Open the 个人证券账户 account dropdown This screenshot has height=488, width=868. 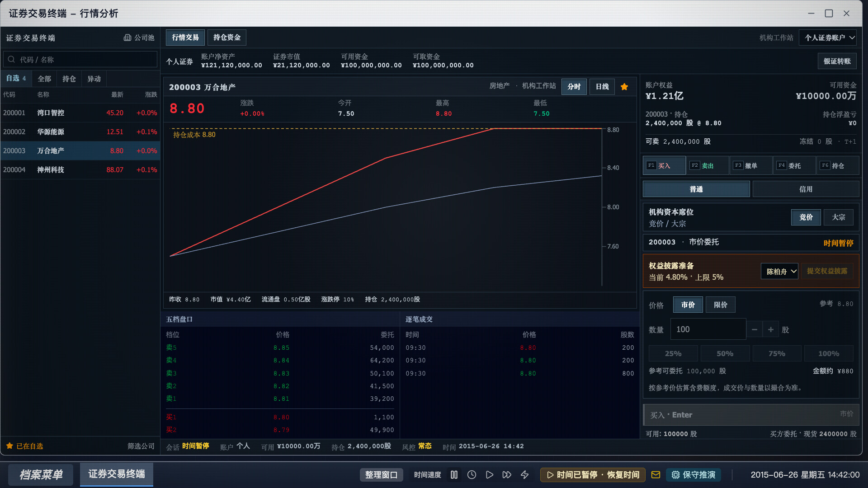(x=827, y=38)
